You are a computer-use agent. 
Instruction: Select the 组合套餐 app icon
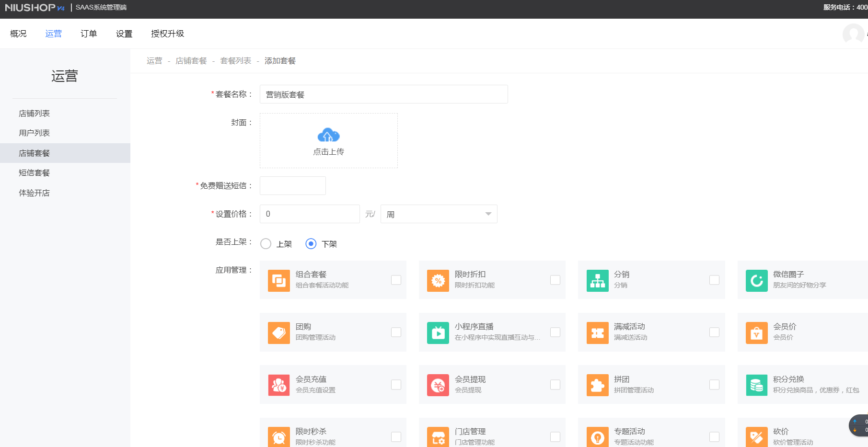click(x=279, y=280)
